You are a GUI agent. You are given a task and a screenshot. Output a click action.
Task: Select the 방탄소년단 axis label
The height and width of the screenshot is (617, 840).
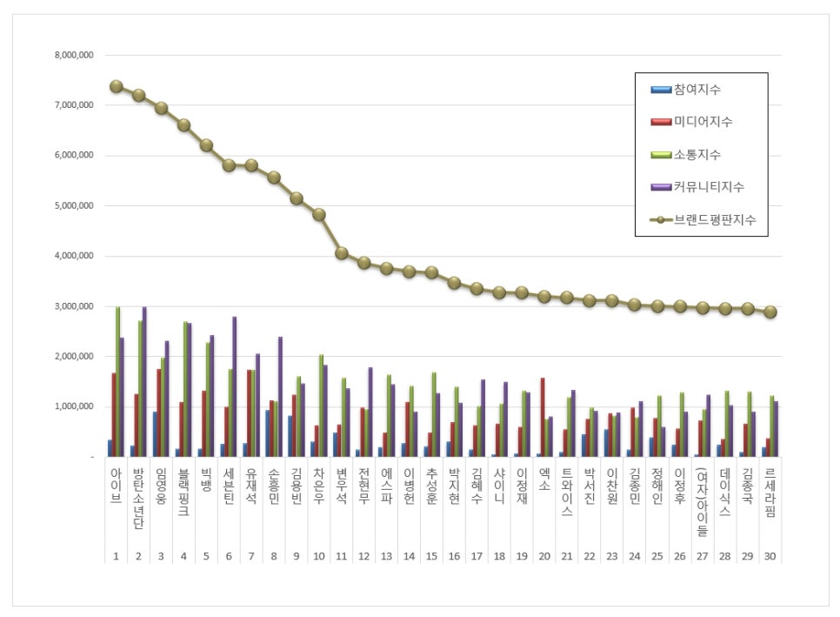(138, 498)
